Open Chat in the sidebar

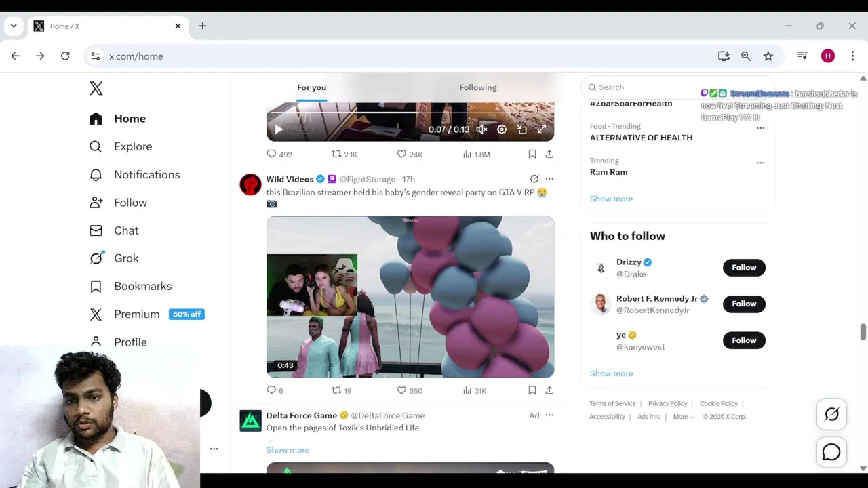click(114, 230)
